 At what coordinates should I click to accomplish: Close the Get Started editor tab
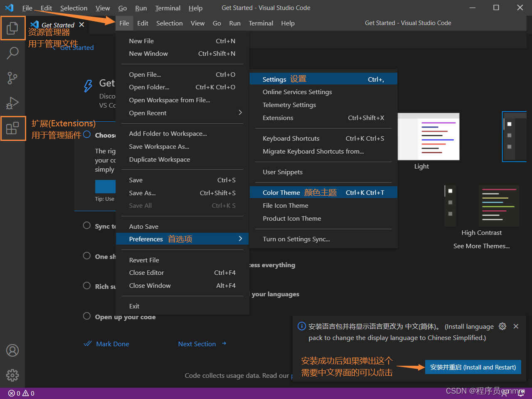coord(81,25)
